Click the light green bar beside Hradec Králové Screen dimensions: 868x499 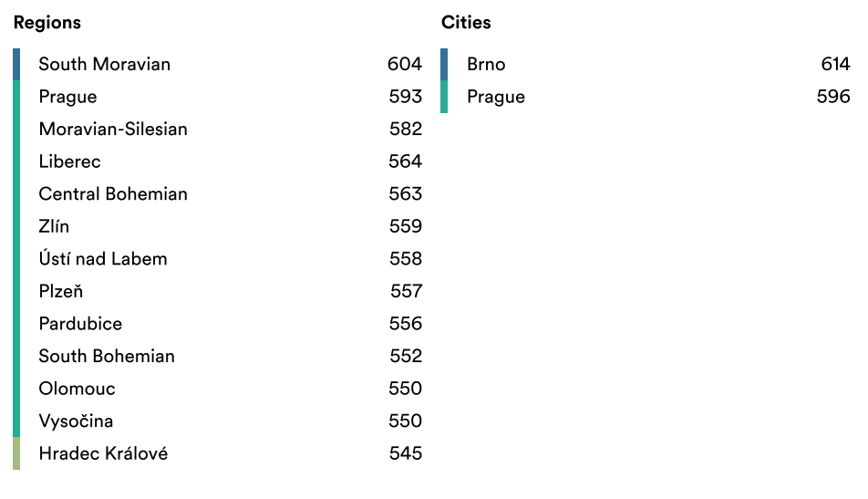[16, 453]
